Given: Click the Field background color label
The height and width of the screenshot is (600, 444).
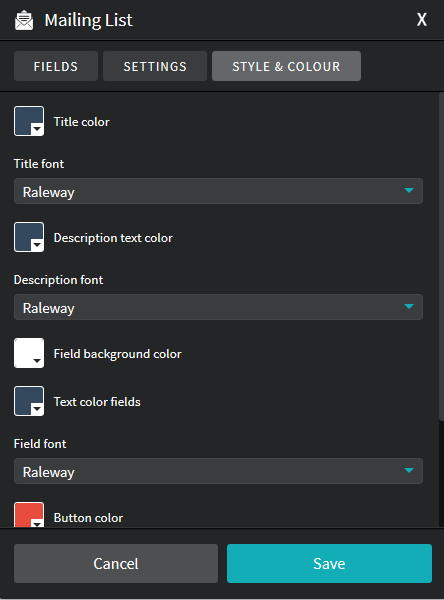Looking at the screenshot, I should pyautogui.click(x=118, y=354).
